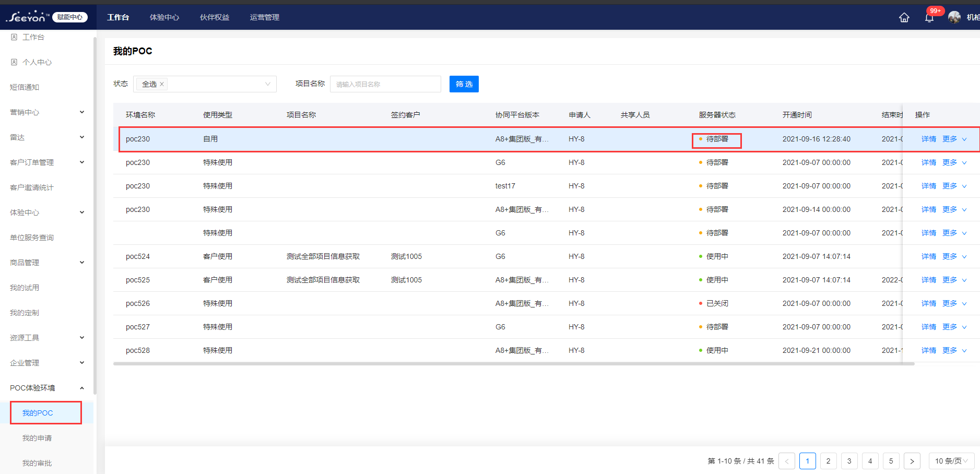Open 我的定制 in sidebar

click(25, 313)
